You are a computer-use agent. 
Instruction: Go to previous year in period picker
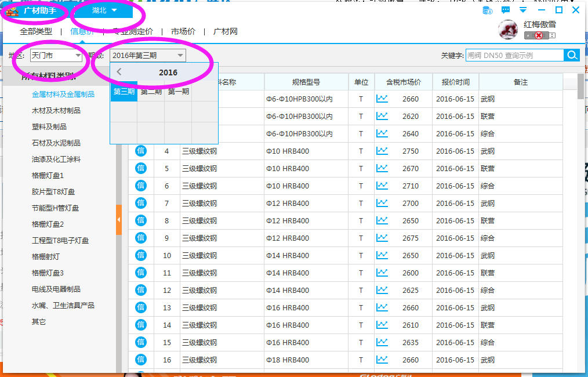tap(119, 72)
